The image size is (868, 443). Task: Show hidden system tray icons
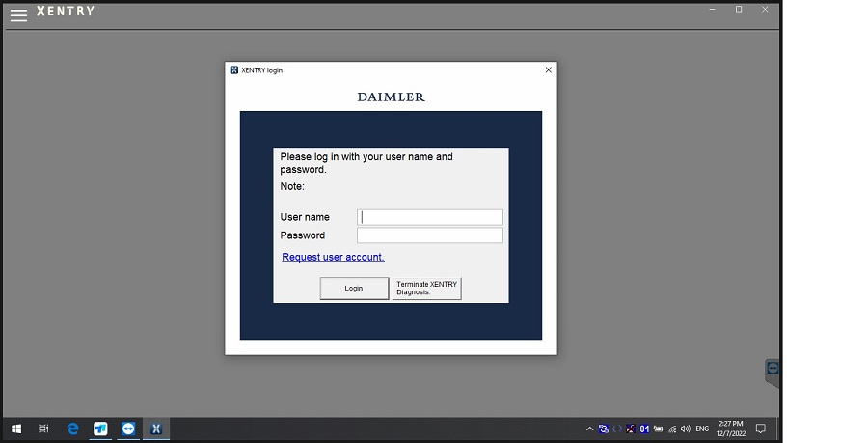pyautogui.click(x=589, y=429)
